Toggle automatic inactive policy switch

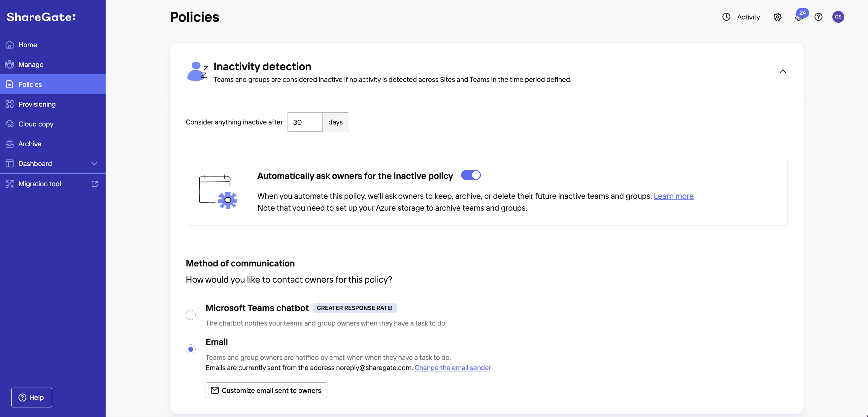click(471, 175)
